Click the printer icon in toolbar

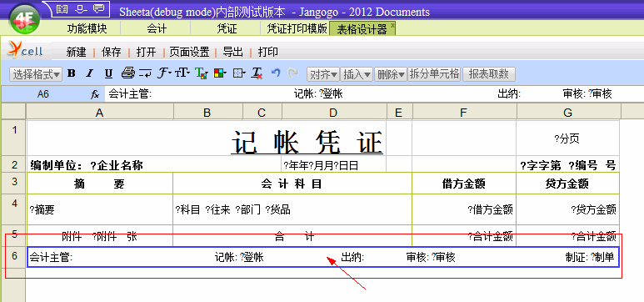pos(128,73)
